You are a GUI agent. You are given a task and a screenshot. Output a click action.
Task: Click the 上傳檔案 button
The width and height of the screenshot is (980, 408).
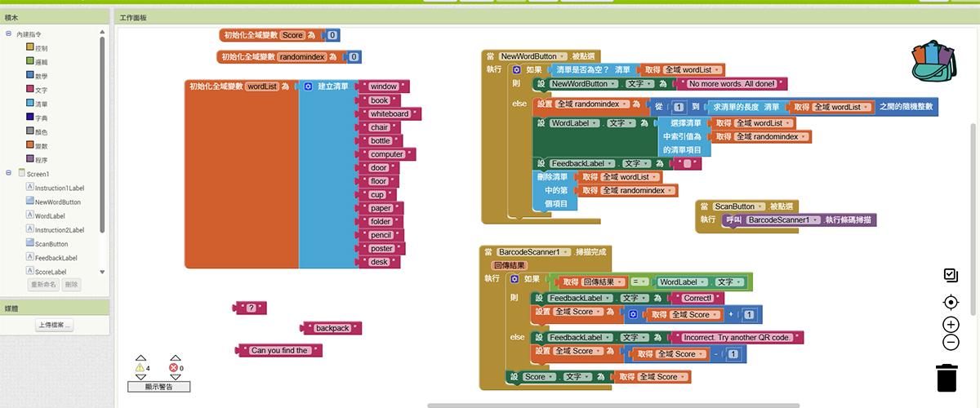point(55,325)
